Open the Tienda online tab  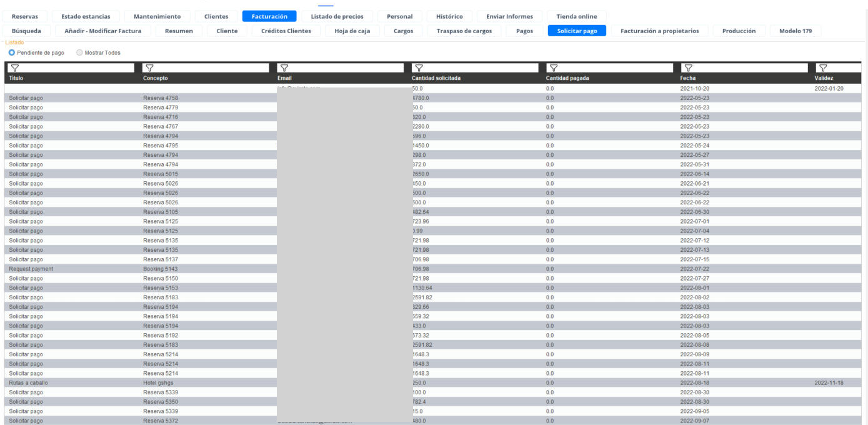577,16
